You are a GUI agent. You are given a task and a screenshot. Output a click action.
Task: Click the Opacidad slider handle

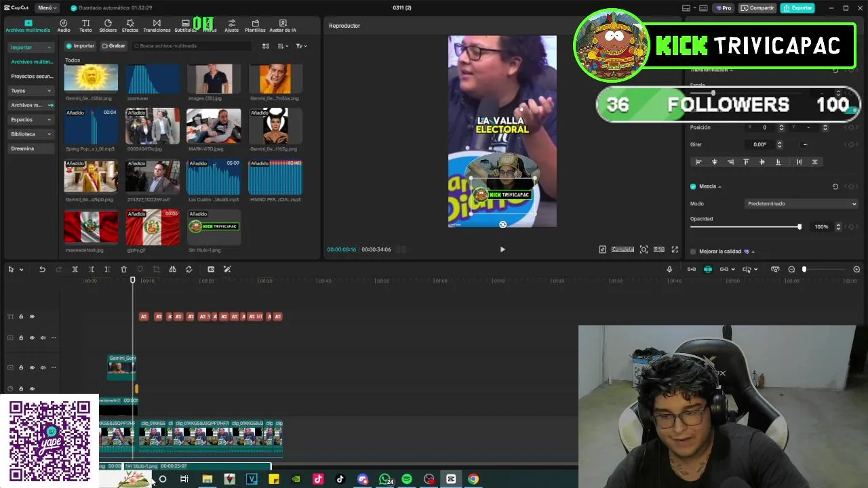[x=800, y=226]
